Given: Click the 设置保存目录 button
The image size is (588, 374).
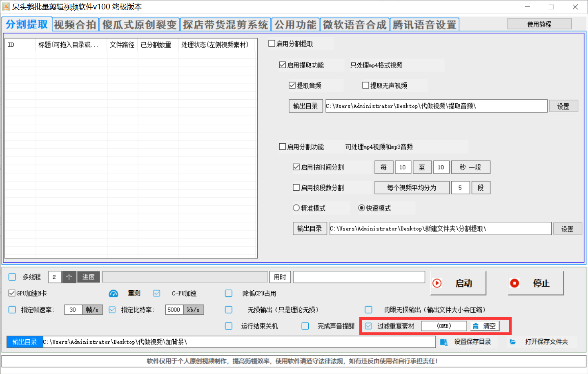Looking at the screenshot, I should click(468, 342).
